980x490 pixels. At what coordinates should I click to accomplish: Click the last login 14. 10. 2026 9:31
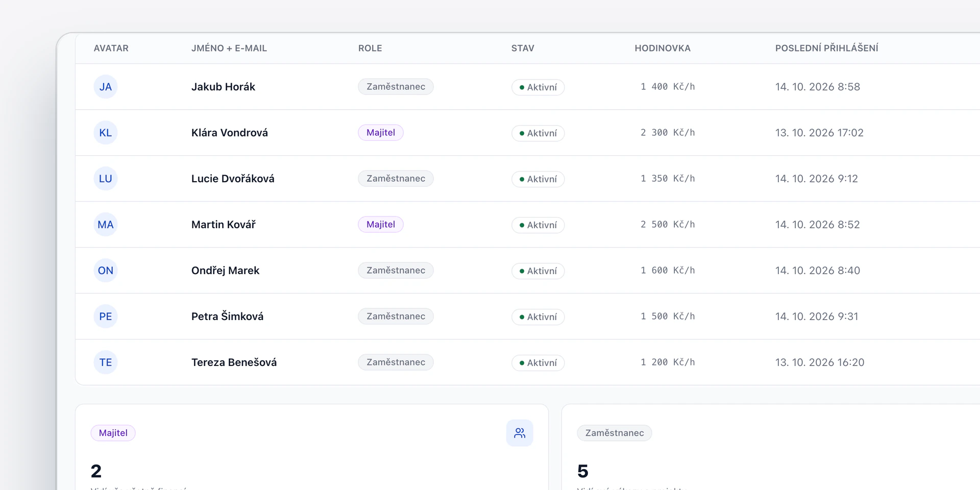[x=817, y=316]
